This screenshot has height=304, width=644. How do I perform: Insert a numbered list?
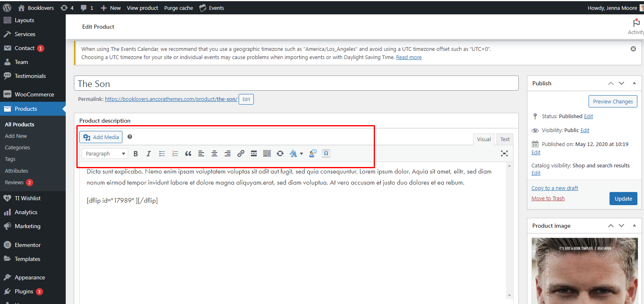tap(175, 153)
